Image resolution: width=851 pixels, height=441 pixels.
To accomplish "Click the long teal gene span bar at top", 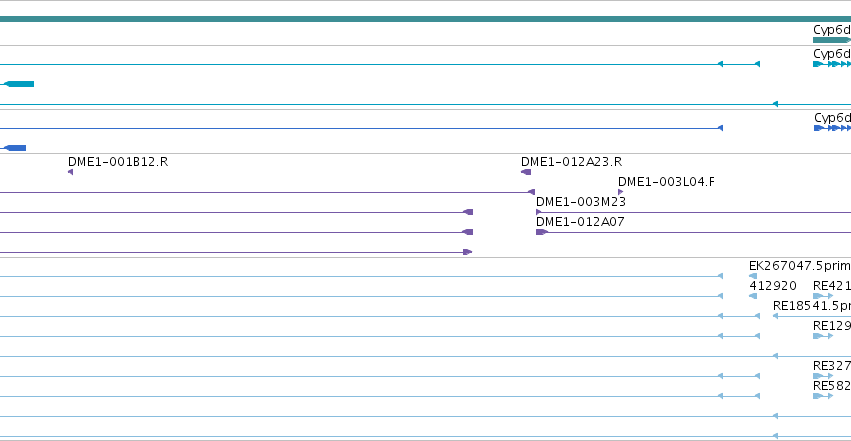I will [x=426, y=19].
